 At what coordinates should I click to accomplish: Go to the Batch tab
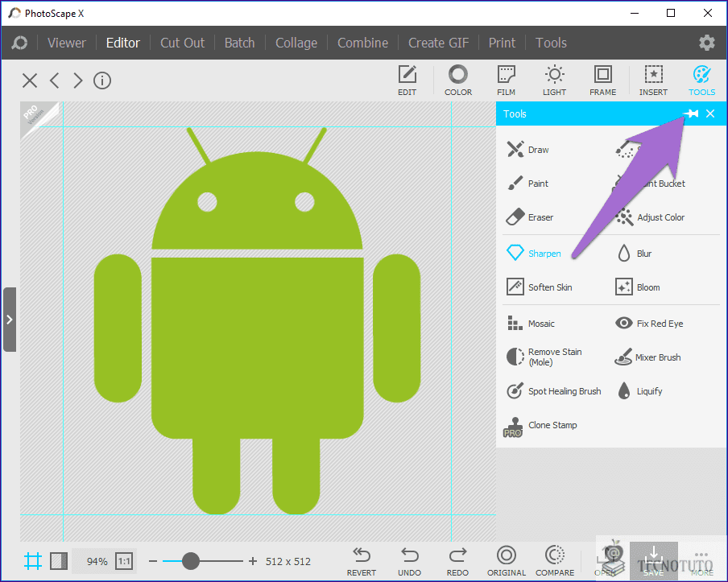pos(239,43)
